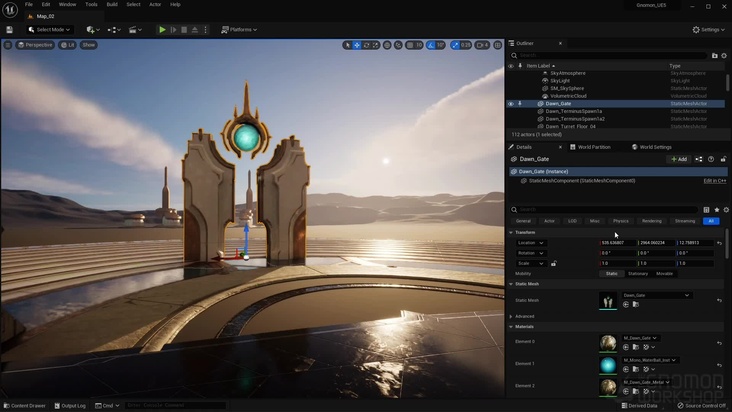This screenshot has height=412, width=732.
Task: Open the viewport hamburger options menu
Action: click(8, 45)
